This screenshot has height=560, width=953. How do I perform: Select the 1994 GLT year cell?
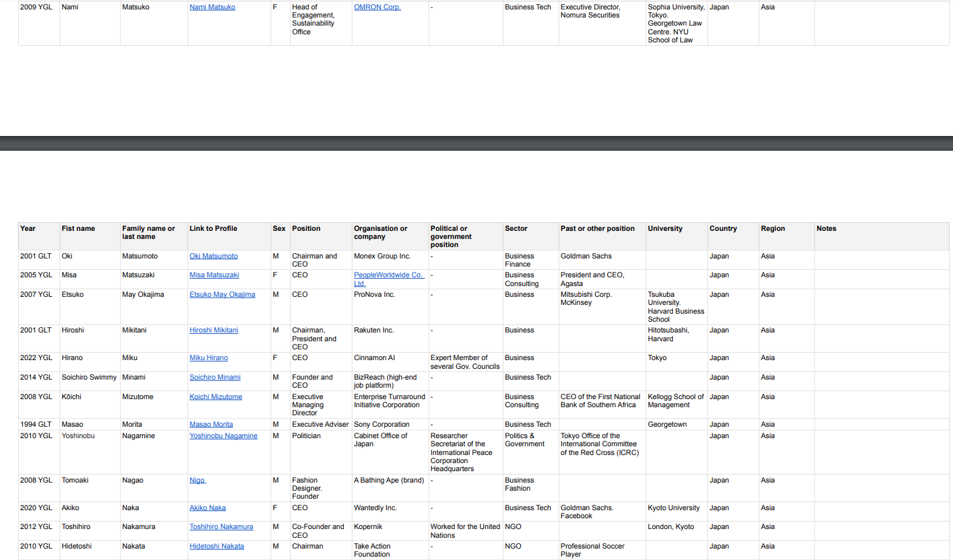(39, 425)
